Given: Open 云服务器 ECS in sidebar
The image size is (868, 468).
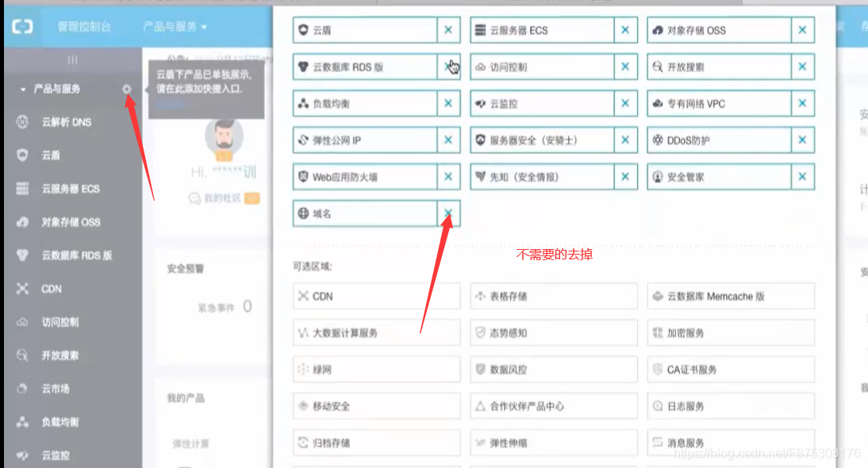Looking at the screenshot, I should tap(72, 189).
